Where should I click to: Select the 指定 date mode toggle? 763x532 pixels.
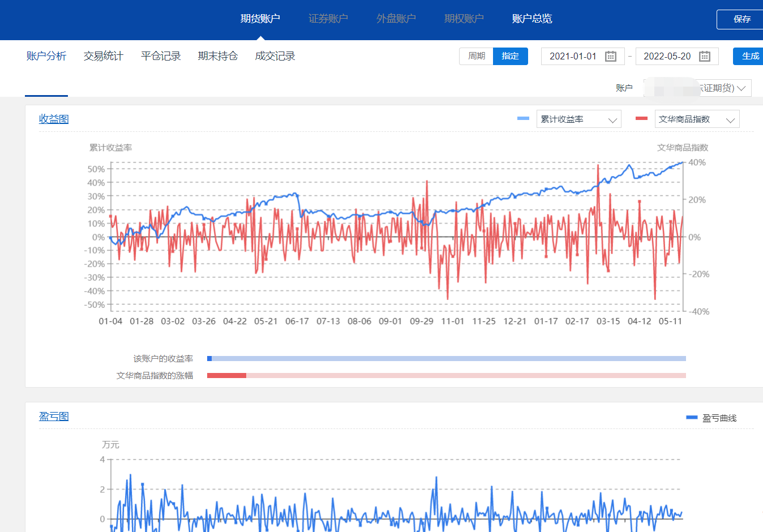pyautogui.click(x=511, y=56)
